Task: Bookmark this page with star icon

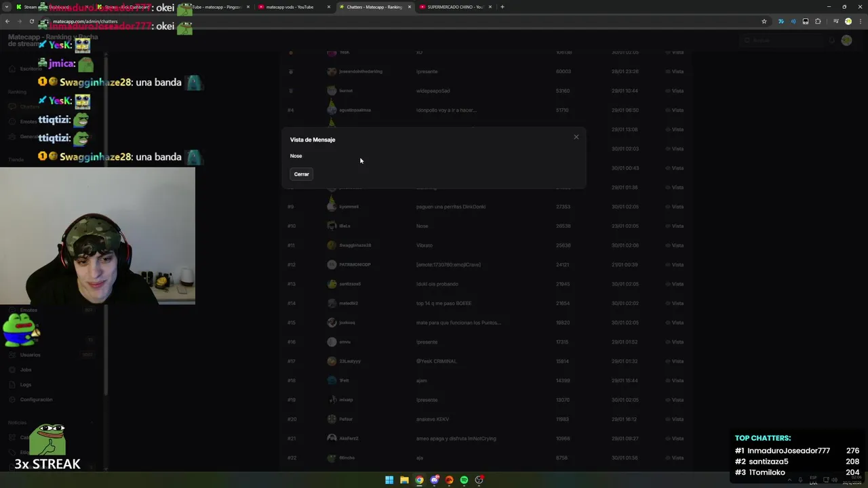Action: (764, 21)
